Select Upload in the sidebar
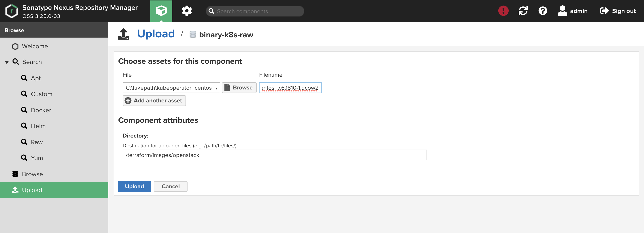The image size is (644, 233). tap(54, 190)
